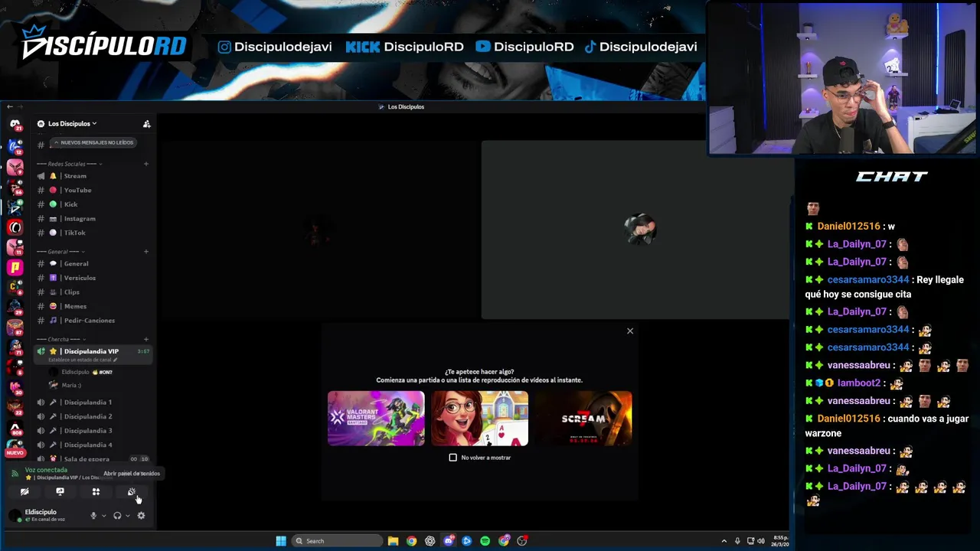The image size is (980, 551).
Task: Deafen audio with the headphones icon
Action: tap(117, 516)
